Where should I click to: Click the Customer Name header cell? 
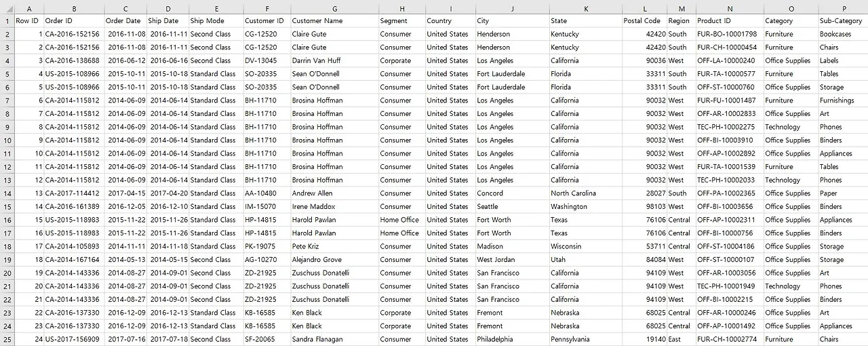334,20
